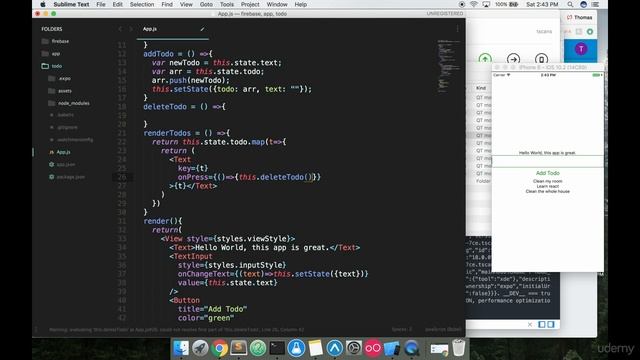Open System Preferences from the dock

(x=354, y=348)
